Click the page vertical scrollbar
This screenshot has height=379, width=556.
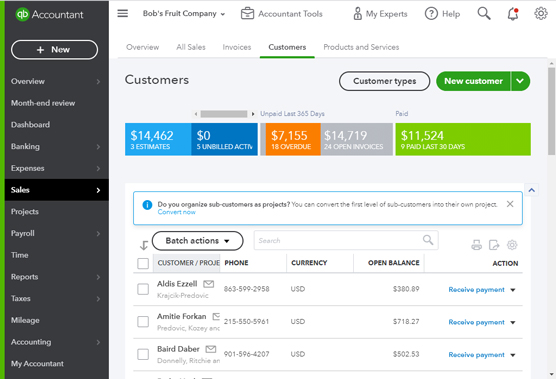[x=551, y=111]
